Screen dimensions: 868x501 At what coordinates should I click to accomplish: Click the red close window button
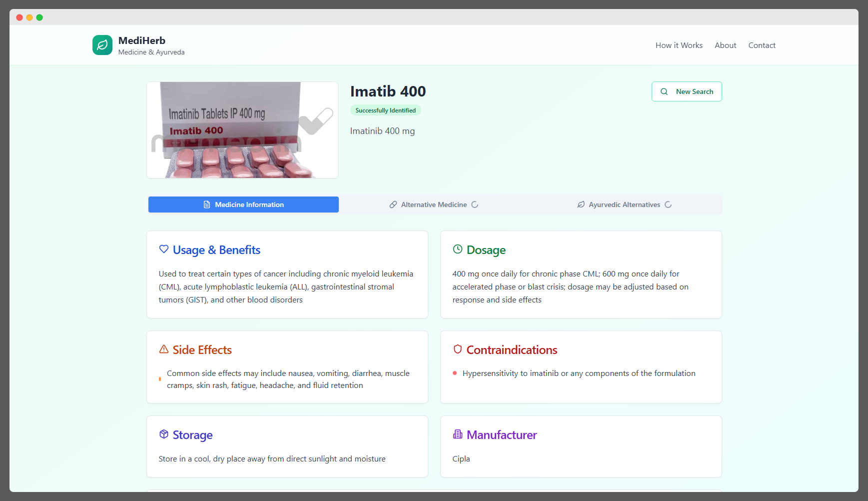point(19,17)
